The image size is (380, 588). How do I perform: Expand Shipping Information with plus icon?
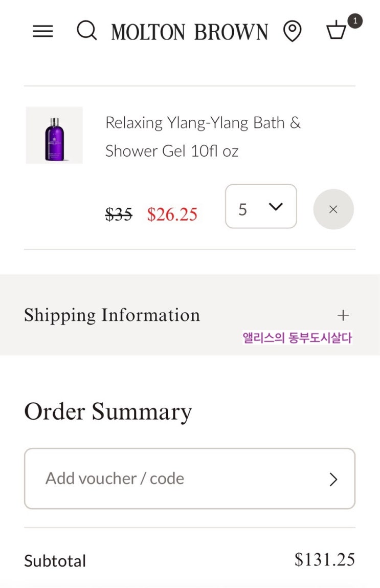click(x=343, y=315)
